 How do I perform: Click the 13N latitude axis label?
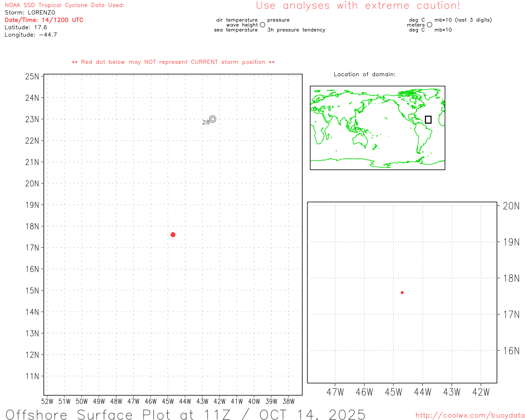(32, 333)
